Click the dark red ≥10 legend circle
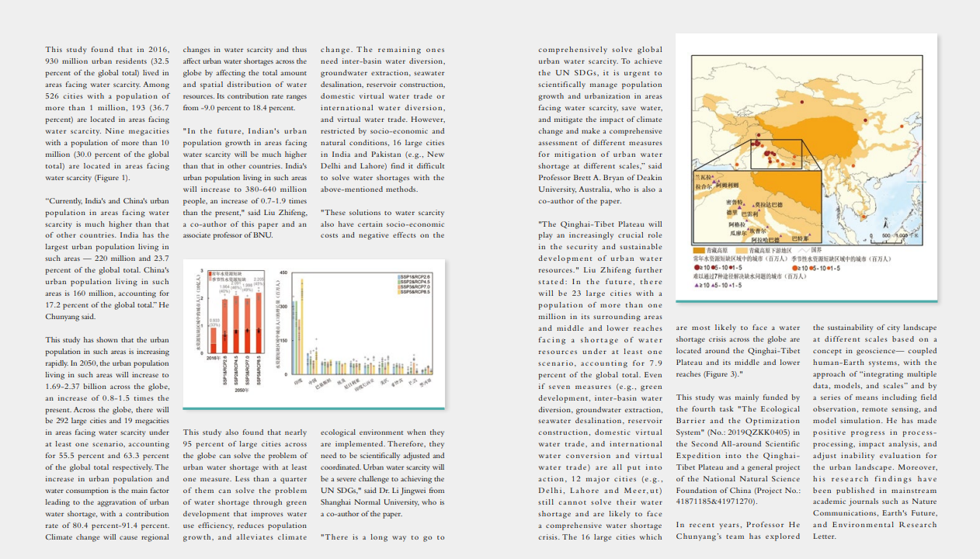The height and width of the screenshot is (559, 980). coord(697,268)
